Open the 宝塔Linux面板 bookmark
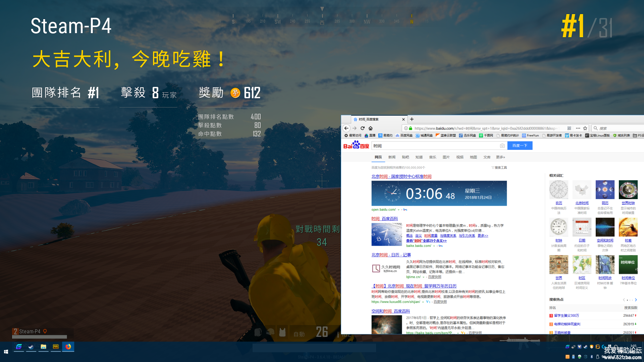644x362 pixels. (597, 135)
